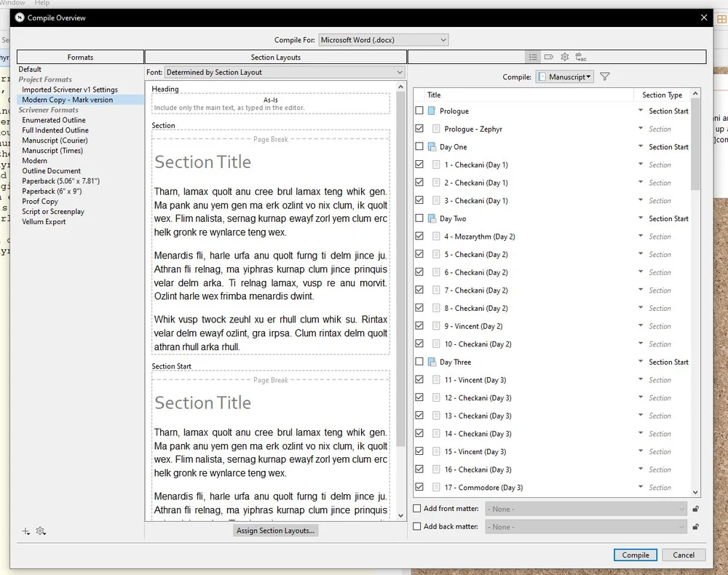
Task: Uncheck 1 - Checkani (Day 1)
Action: click(419, 164)
